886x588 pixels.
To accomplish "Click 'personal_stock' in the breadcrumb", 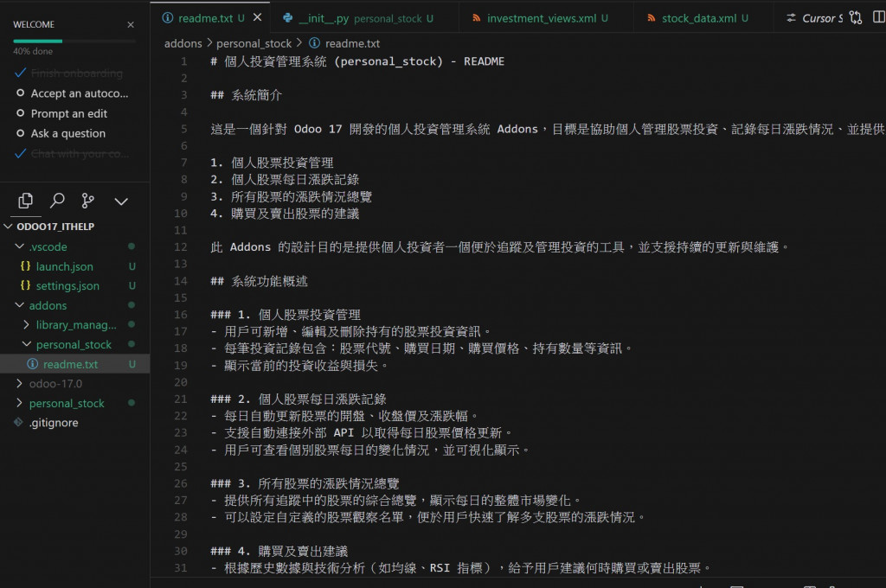I will (254, 43).
